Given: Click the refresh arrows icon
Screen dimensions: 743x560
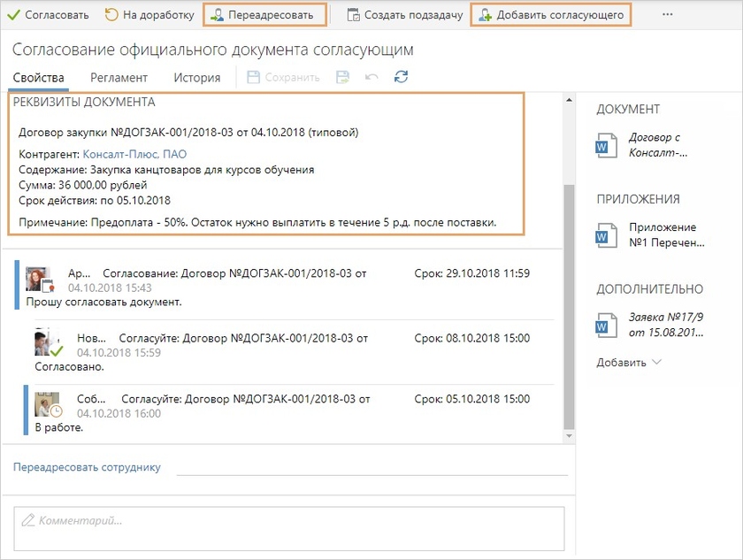Looking at the screenshot, I should click(x=402, y=78).
